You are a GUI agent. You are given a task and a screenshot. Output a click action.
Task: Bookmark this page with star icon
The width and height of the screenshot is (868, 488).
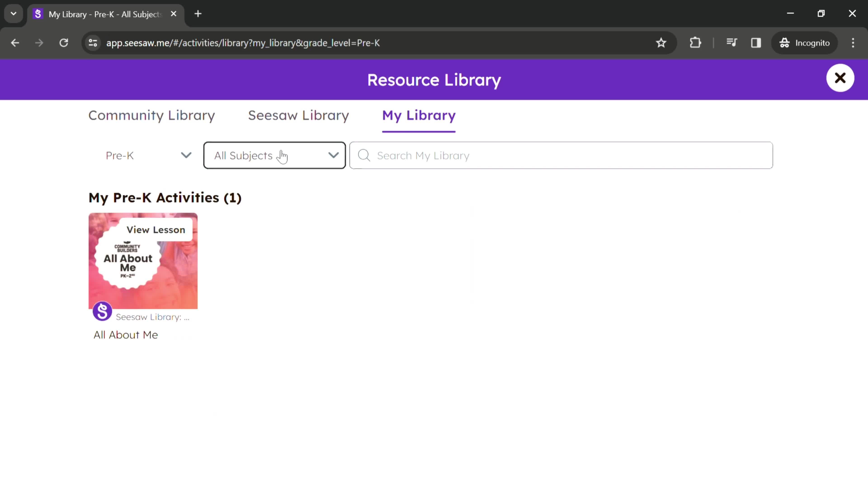click(661, 43)
